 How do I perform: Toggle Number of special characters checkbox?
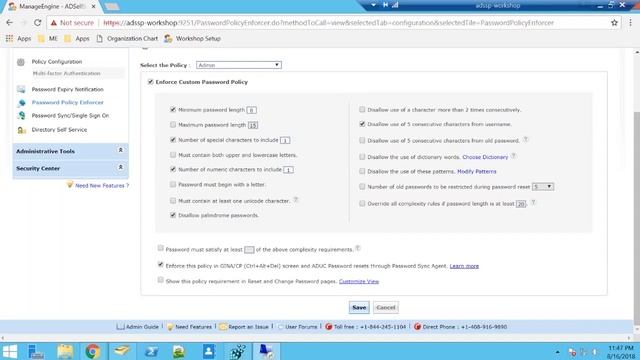pos(173,140)
